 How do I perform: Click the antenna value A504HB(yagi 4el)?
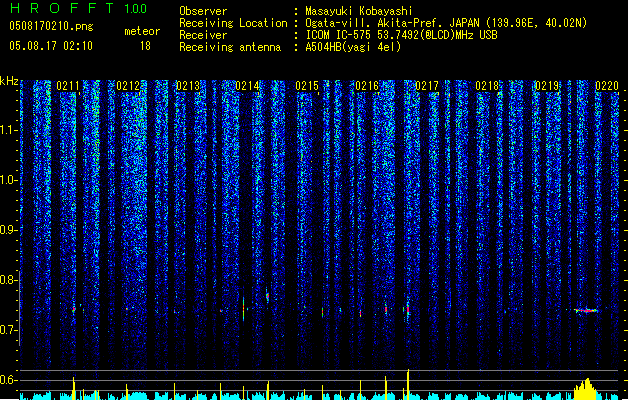click(x=353, y=47)
